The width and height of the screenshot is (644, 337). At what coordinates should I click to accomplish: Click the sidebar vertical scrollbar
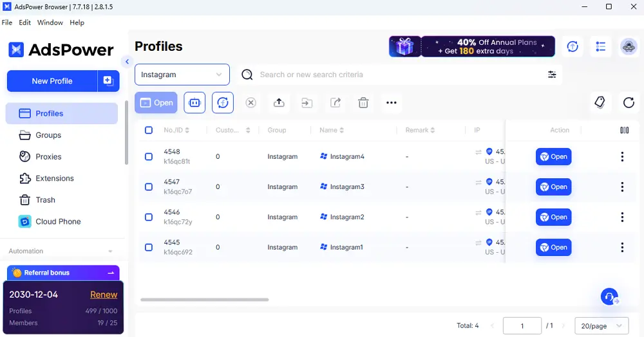pyautogui.click(x=126, y=132)
